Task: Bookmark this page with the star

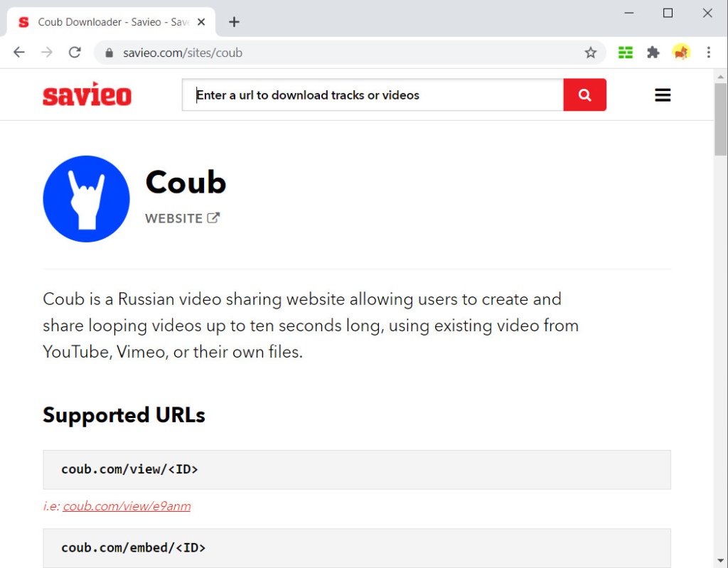Action: 591,53
